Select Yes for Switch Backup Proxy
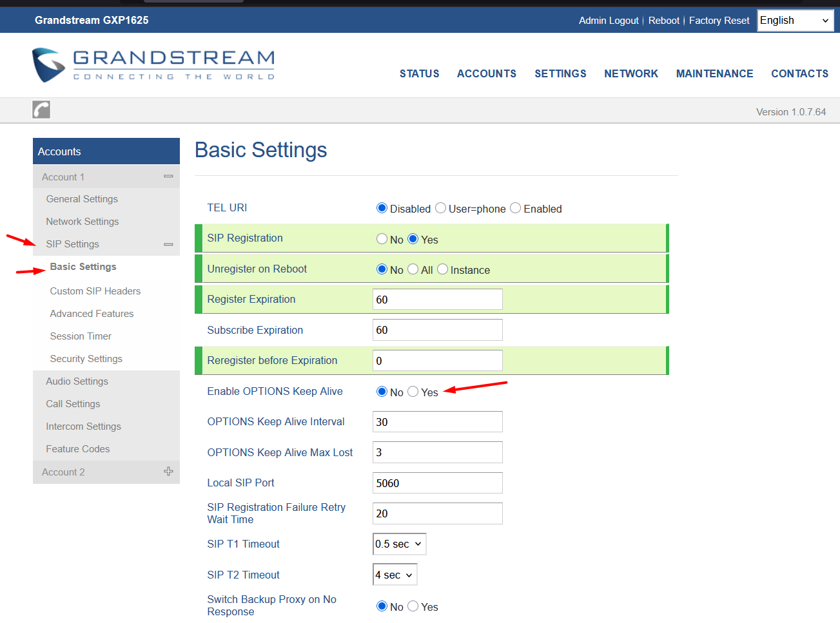This screenshot has height=623, width=840. (x=413, y=606)
